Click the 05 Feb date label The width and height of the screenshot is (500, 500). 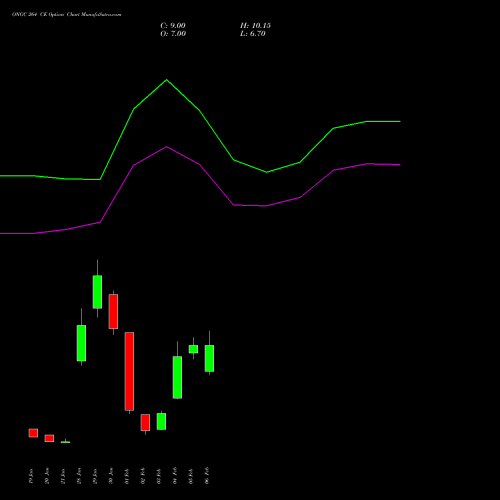pyautogui.click(x=191, y=476)
